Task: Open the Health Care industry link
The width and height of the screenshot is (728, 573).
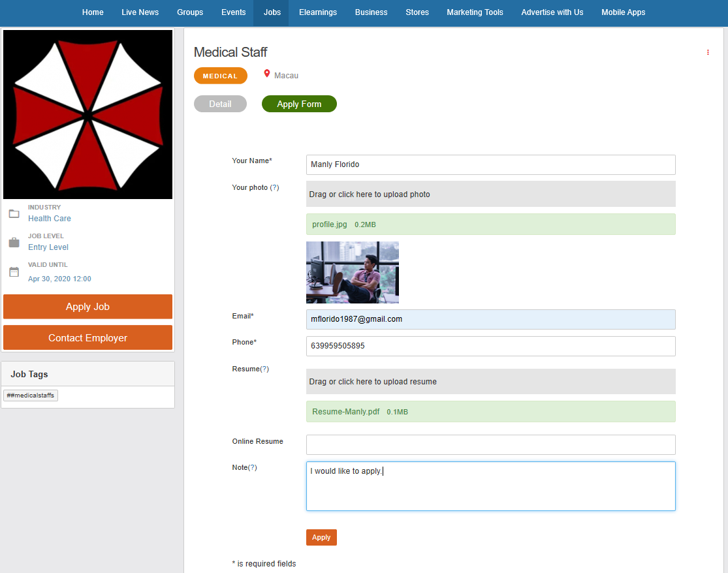Action: (50, 219)
